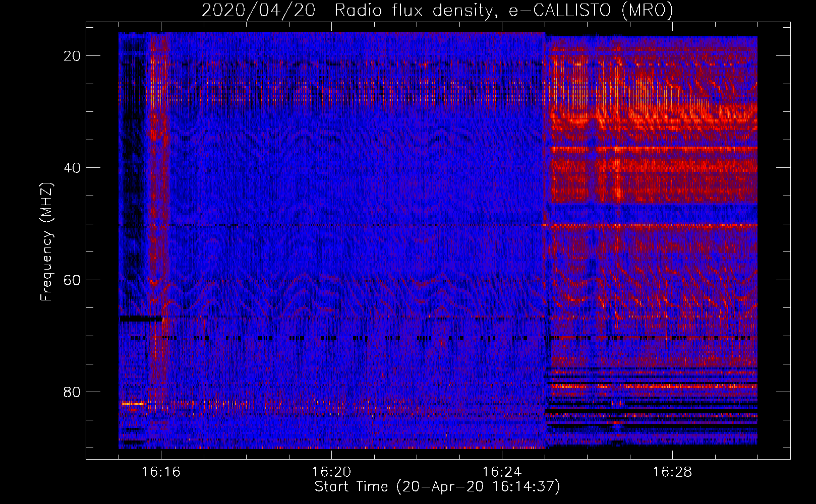Screen dimensions: 816x504
Task: Click the 16:24 time tick label
Action: [x=502, y=472]
